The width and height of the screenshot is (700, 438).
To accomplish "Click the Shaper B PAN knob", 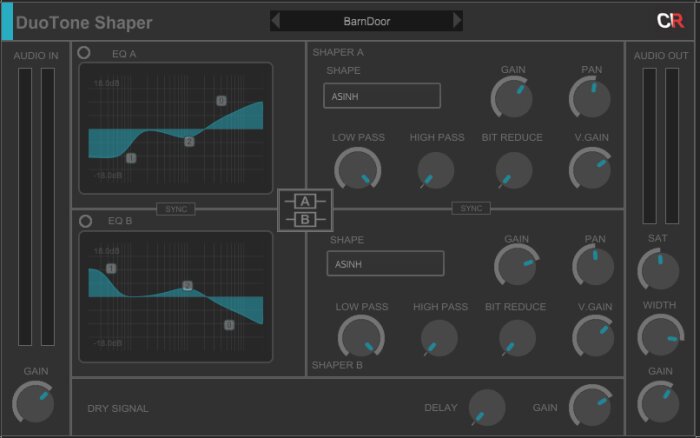I will (594, 265).
